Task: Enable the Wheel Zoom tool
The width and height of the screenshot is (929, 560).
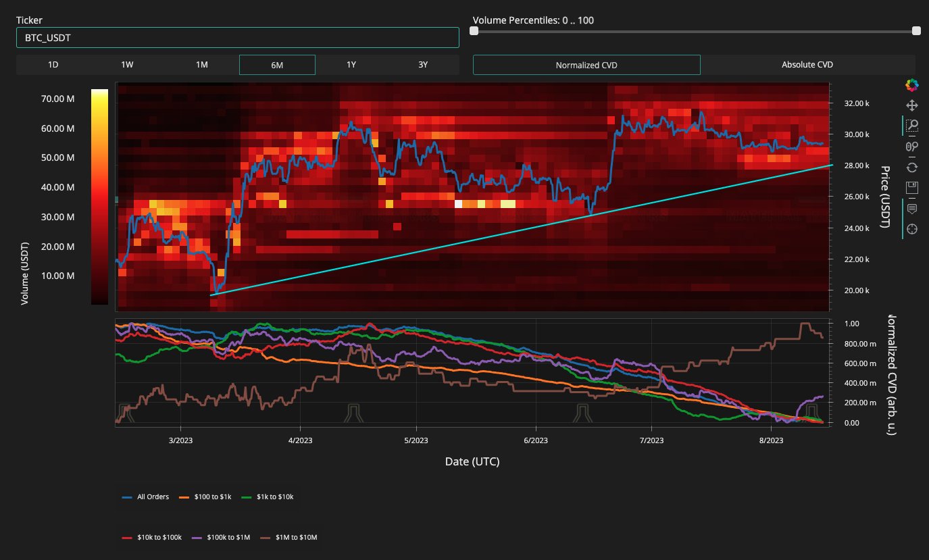Action: [912, 147]
